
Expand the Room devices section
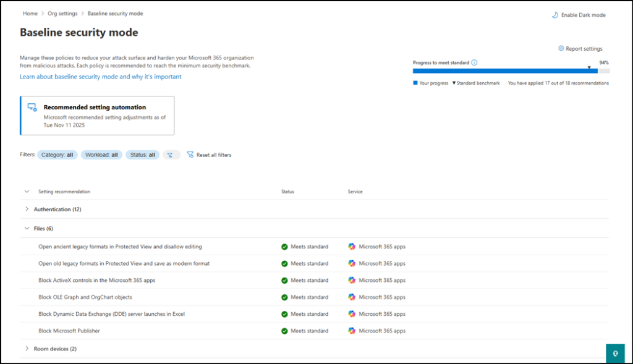[27, 348]
